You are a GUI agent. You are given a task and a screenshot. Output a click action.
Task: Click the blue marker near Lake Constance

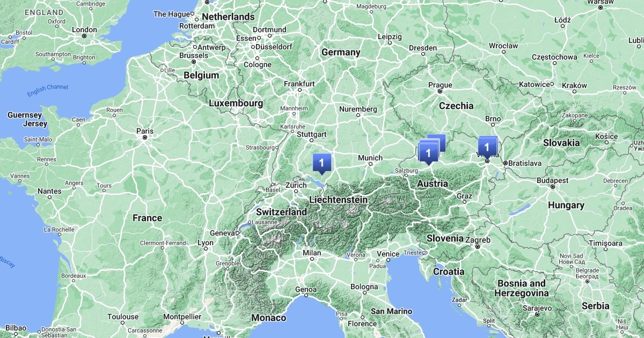(321, 163)
